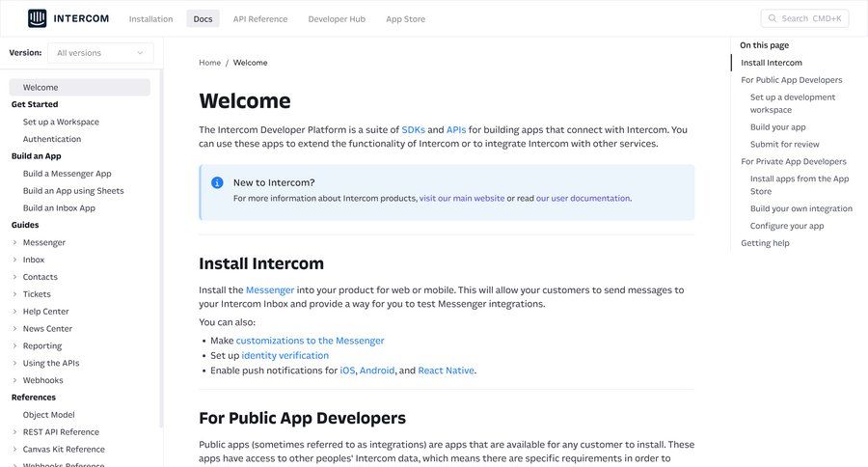
Task: Click the Android push notifications link
Action: click(x=377, y=371)
